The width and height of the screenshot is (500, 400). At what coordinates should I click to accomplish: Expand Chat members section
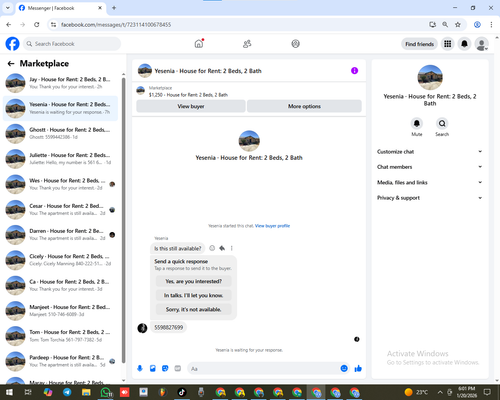430,167
